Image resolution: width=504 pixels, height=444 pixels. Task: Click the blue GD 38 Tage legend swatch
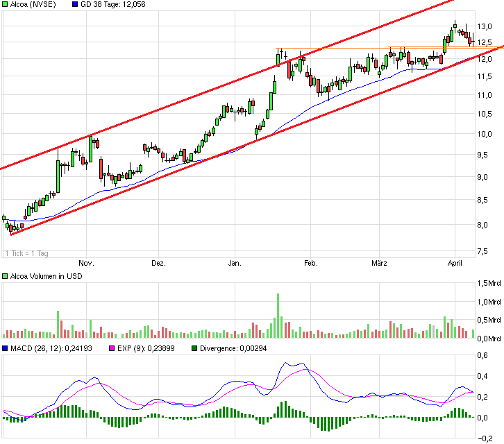tap(76, 5)
